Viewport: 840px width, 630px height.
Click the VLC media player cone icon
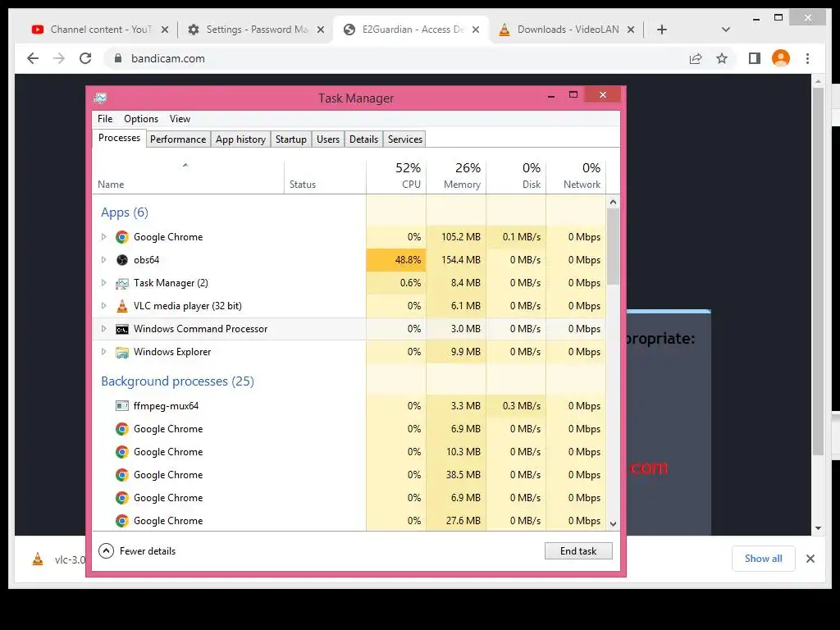point(122,306)
